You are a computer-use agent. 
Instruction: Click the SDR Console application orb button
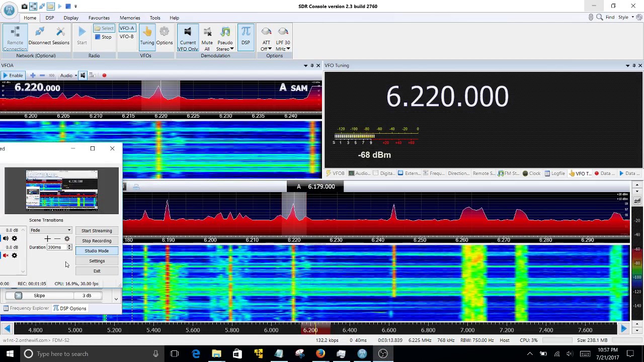9,9
